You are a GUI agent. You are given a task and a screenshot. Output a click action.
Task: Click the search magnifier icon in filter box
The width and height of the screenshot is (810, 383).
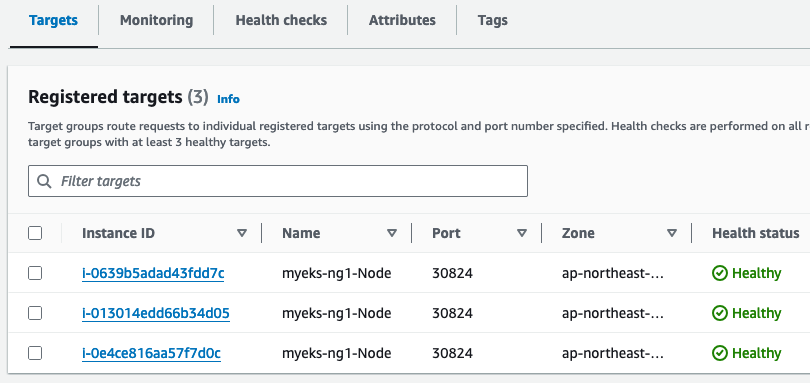coord(44,181)
